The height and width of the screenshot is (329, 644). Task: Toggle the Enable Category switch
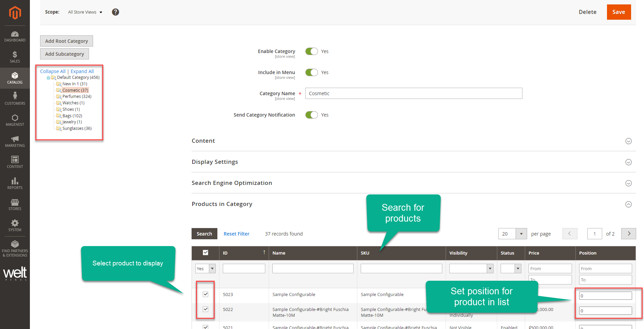tap(311, 51)
